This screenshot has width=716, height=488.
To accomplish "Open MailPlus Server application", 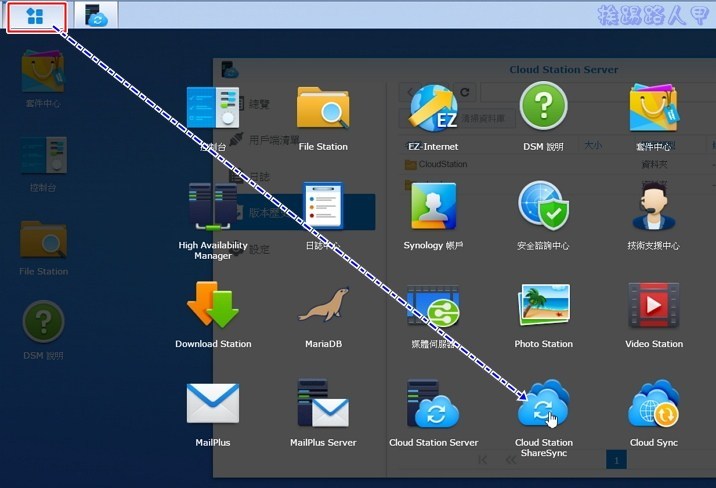I will [x=323, y=406].
